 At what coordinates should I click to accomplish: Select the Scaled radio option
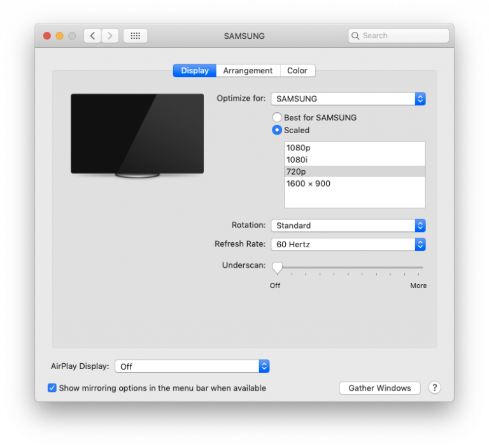[x=277, y=130]
